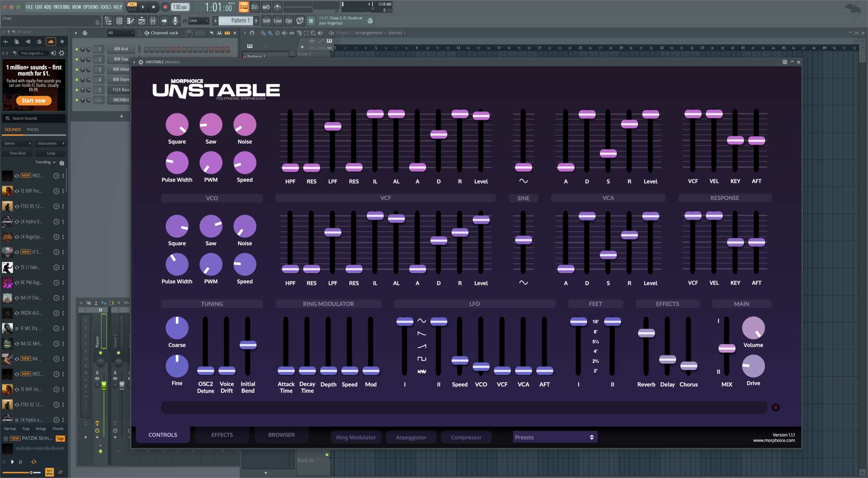The height and width of the screenshot is (478, 868).
Task: Open the piano roll toolbar icon
Action: (x=130, y=21)
